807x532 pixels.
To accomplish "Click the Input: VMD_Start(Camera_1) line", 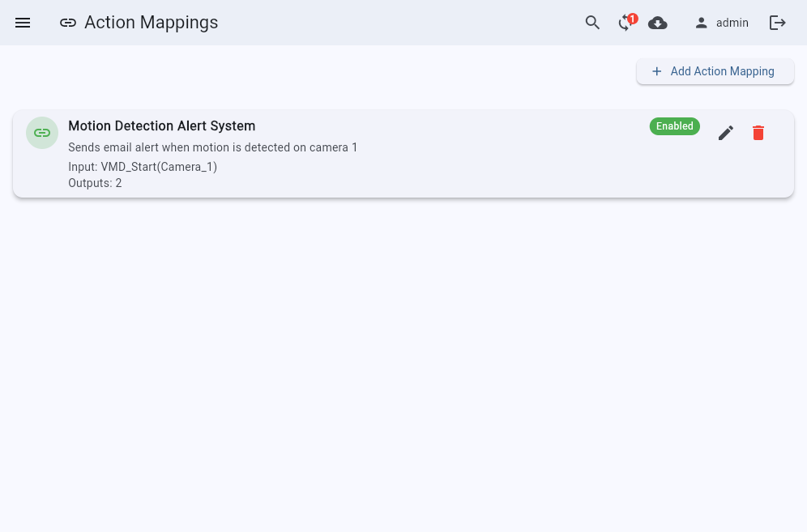I will coord(143,167).
